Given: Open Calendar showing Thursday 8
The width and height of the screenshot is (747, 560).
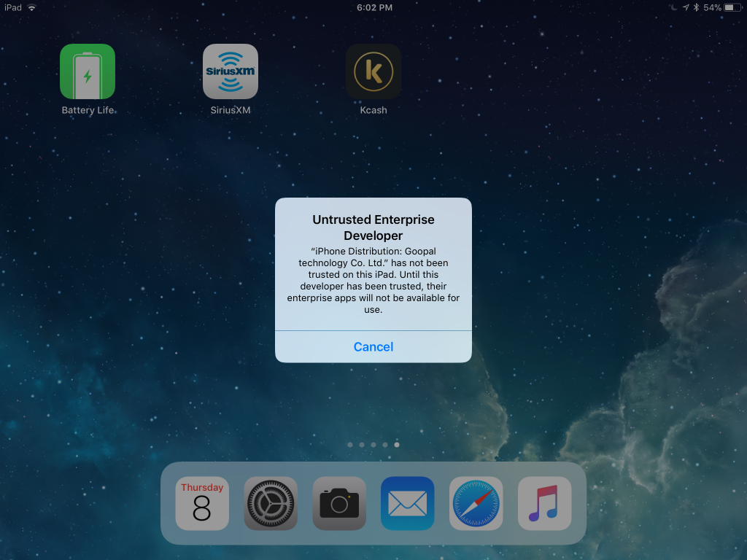Looking at the screenshot, I should tap(202, 503).
